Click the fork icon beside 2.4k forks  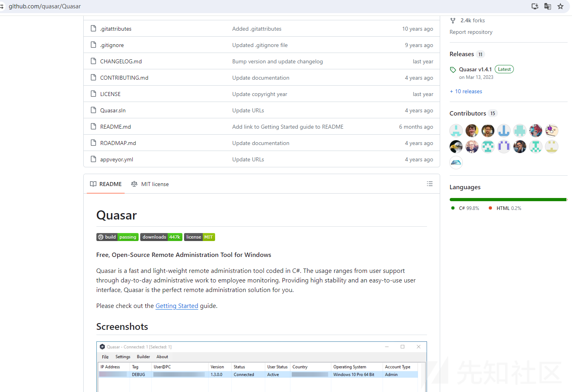[453, 20]
